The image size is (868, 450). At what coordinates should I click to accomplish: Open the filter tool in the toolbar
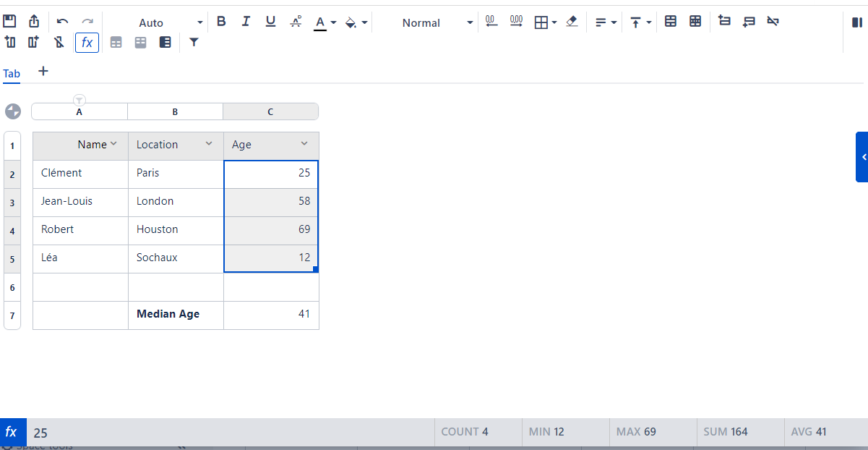coord(194,43)
